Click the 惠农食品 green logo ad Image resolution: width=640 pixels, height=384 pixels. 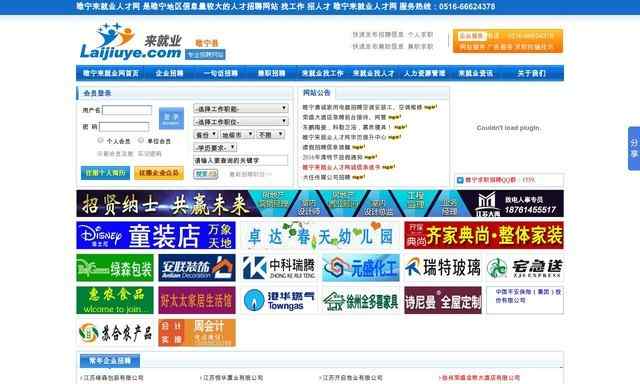pos(115,300)
